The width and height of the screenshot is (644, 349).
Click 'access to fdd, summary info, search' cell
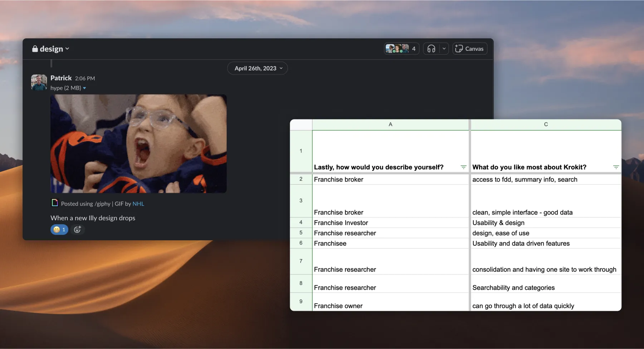pyautogui.click(x=546, y=179)
